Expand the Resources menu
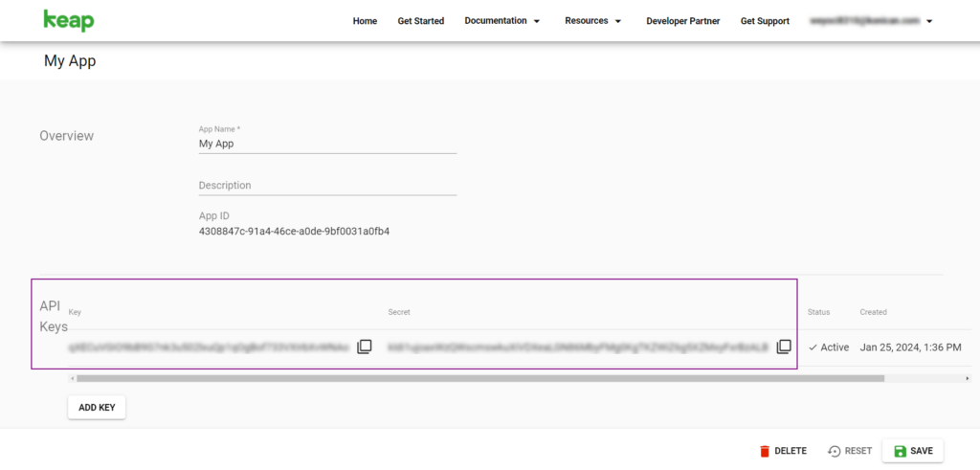This screenshot has width=980, height=470. [x=593, y=21]
